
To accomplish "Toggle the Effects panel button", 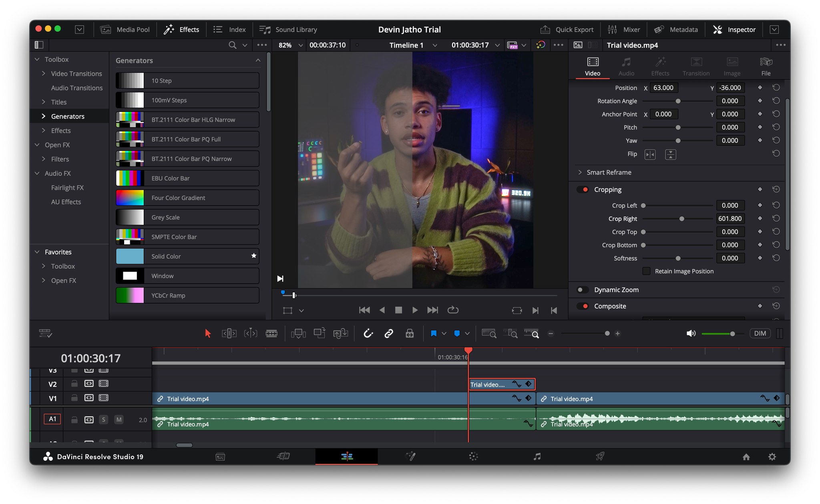I will [x=181, y=30].
